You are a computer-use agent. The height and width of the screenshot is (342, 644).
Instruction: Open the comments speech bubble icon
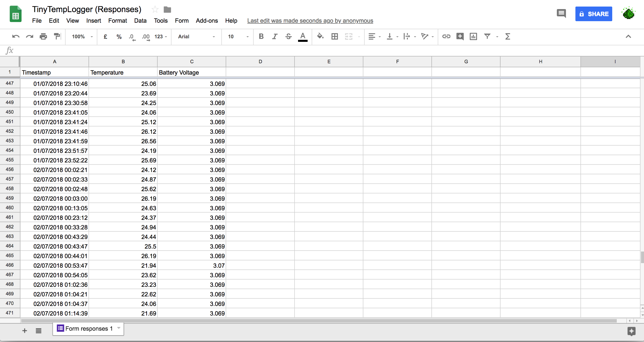pos(561,14)
